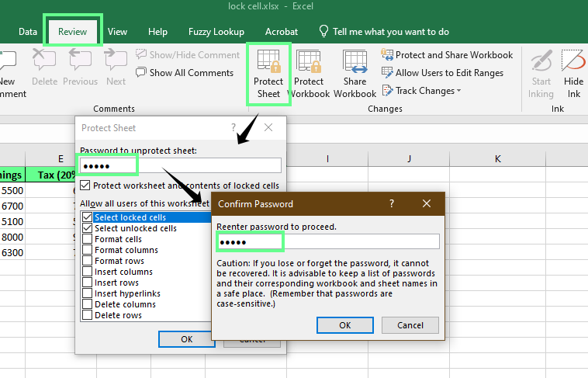Enable the Insert hyperlinks permission
The width and height of the screenshot is (588, 378).
click(87, 293)
